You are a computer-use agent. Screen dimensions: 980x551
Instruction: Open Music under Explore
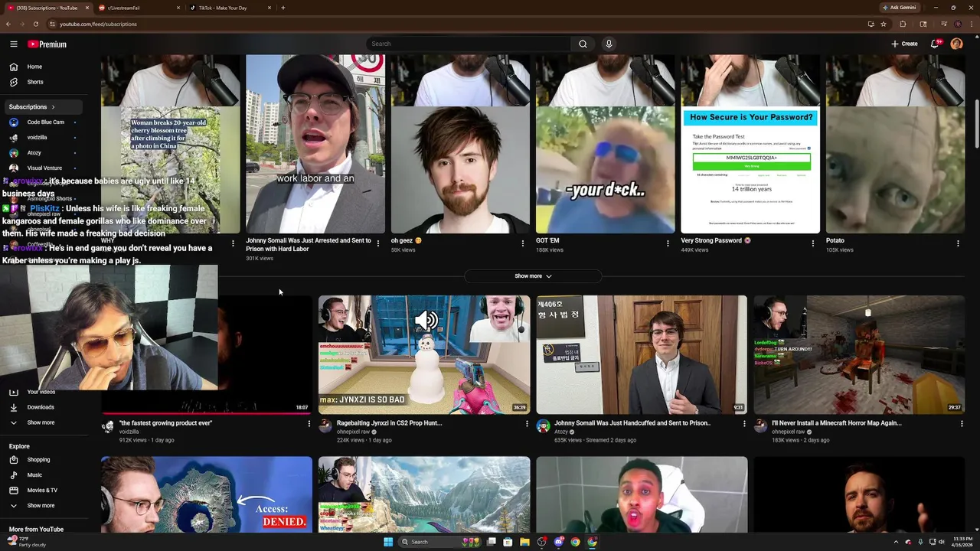[x=34, y=475]
